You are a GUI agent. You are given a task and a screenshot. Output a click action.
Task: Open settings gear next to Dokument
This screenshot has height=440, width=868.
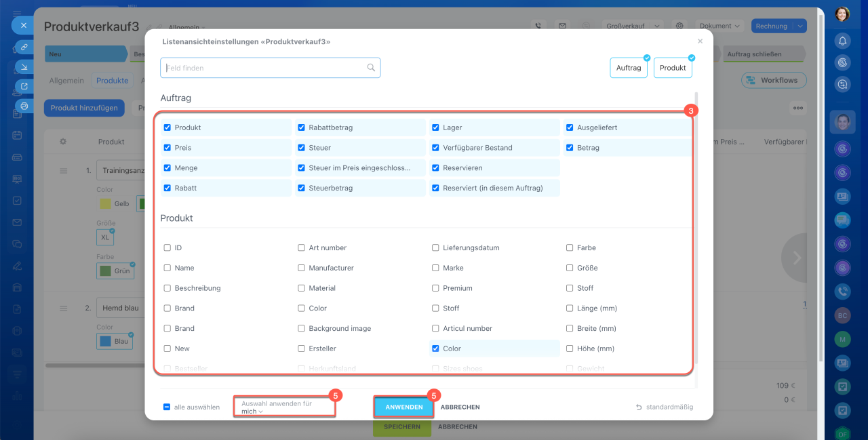click(x=679, y=26)
